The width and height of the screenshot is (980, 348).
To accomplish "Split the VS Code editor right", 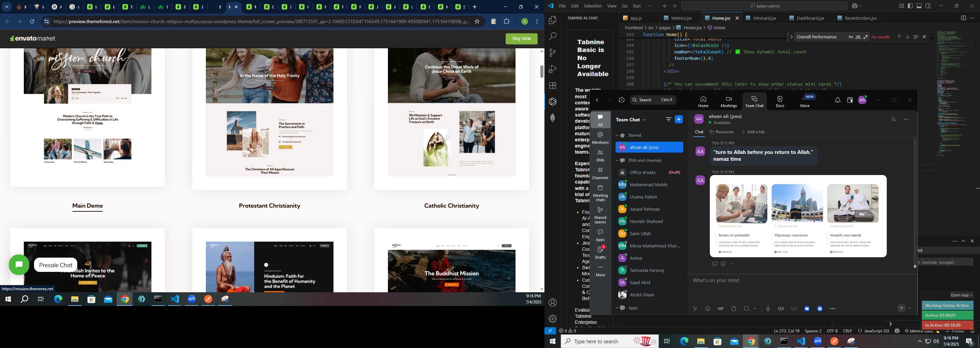I will click(963, 18).
